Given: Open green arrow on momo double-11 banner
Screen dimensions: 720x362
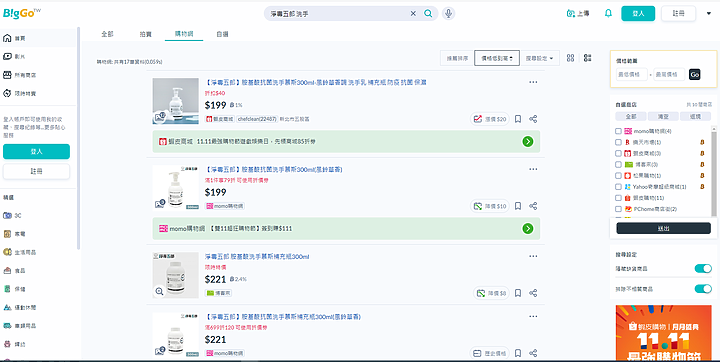Looking at the screenshot, I should pos(528,228).
